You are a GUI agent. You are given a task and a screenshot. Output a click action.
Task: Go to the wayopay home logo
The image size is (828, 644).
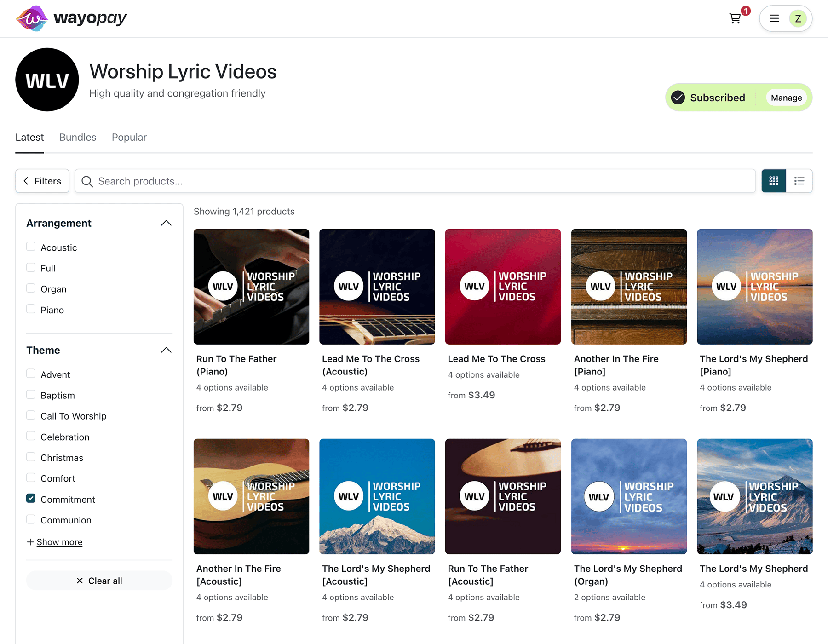71,18
